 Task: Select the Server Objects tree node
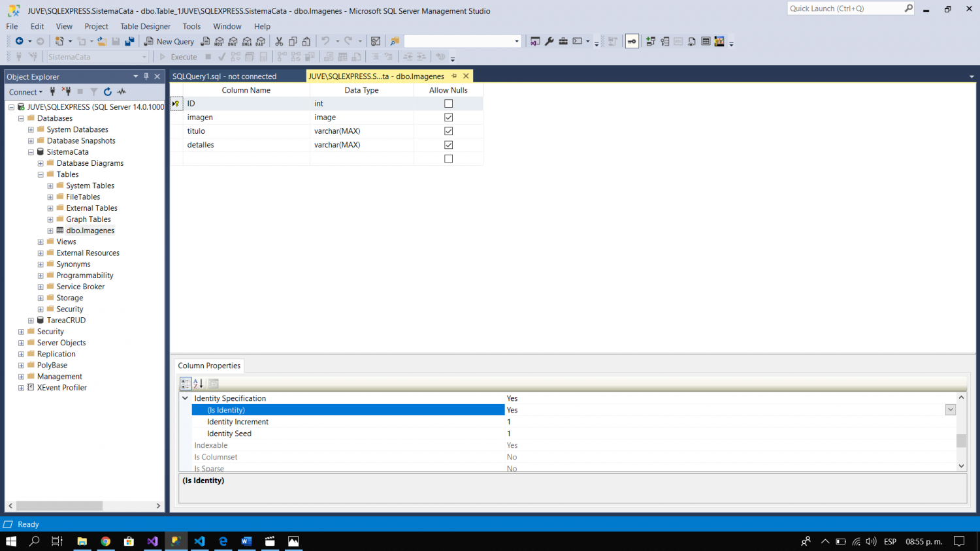pyautogui.click(x=61, y=343)
